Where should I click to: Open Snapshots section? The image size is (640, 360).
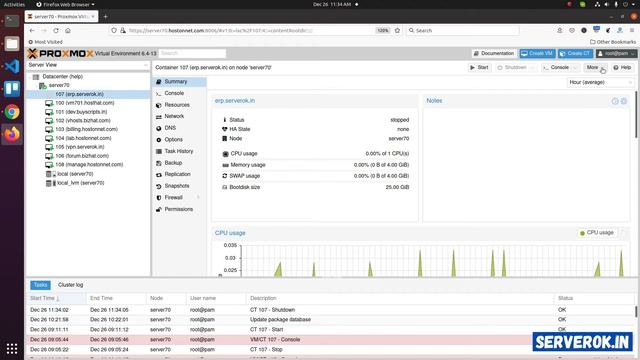tap(180, 186)
